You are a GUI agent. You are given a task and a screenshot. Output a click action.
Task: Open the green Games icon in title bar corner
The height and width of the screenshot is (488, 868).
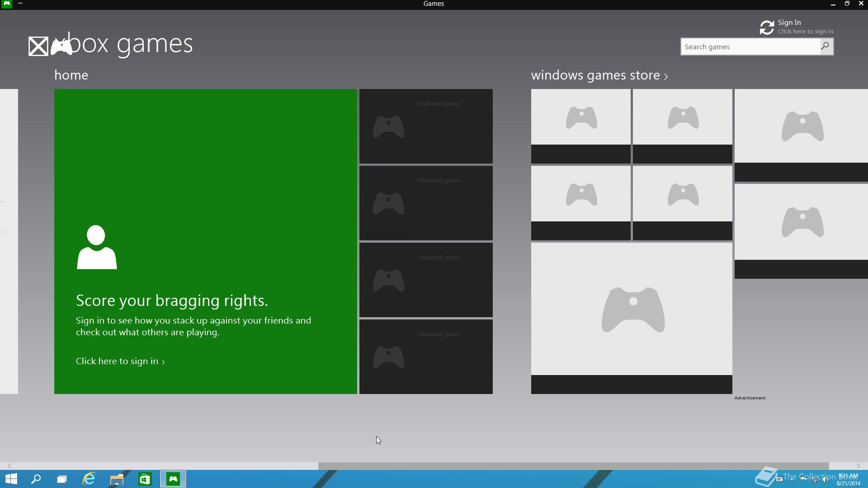pos(7,4)
